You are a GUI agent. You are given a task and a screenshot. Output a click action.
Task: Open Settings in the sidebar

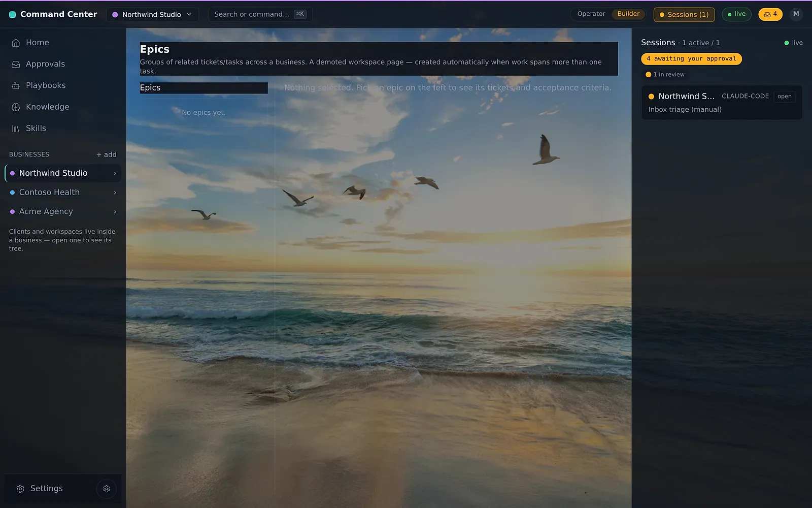(46, 489)
